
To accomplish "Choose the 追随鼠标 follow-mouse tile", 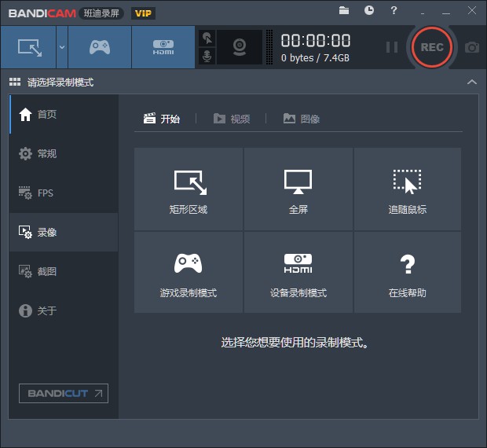I will pyautogui.click(x=408, y=189).
